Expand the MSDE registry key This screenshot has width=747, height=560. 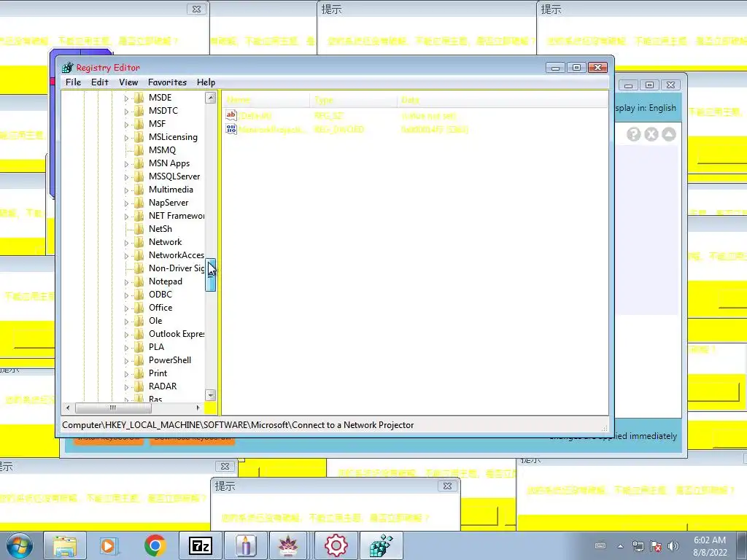point(126,98)
